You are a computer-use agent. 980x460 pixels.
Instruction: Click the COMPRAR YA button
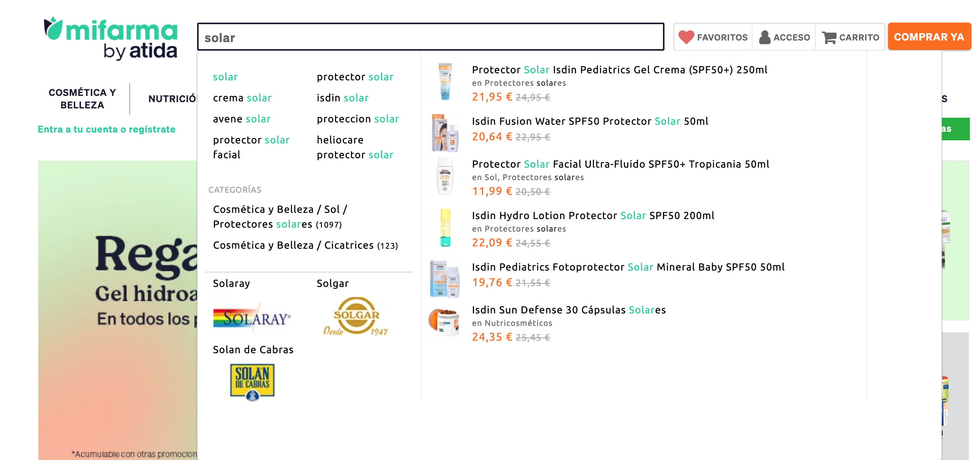pyautogui.click(x=929, y=37)
